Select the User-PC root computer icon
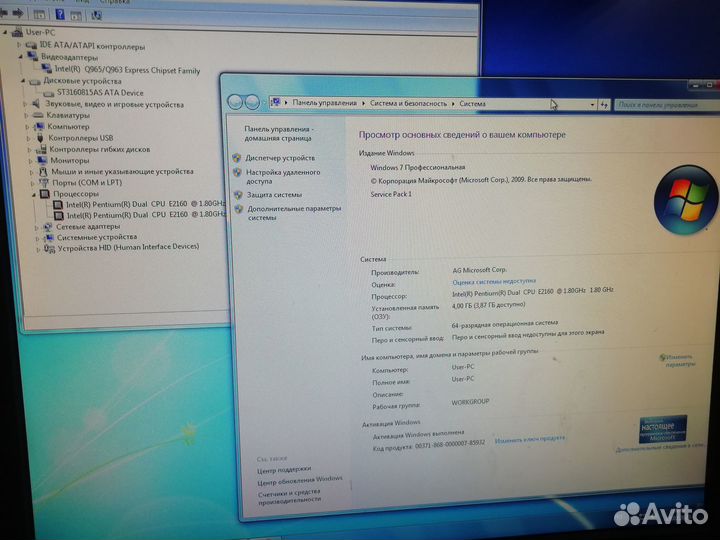 17,32
